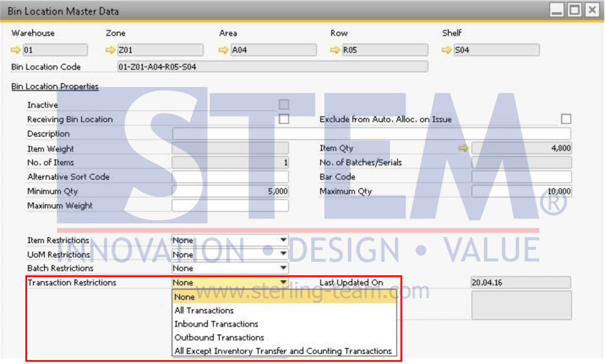The width and height of the screenshot is (605, 364).
Task: Open the UoM Restrictions dropdown
Action: coord(282,254)
